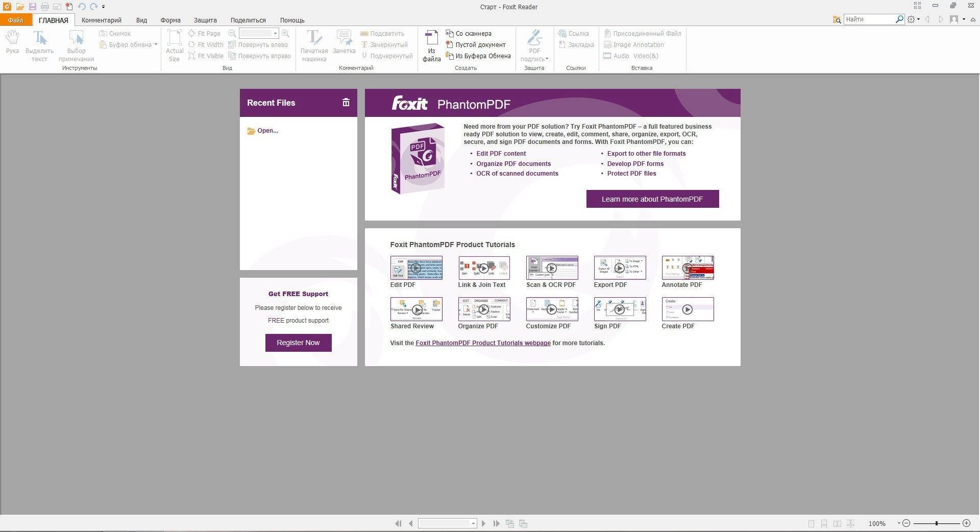
Task: Switch to the Форма tab
Action: pos(170,20)
